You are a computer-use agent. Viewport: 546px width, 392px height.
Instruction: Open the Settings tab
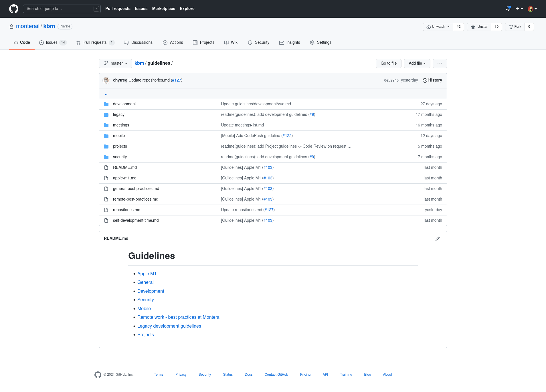click(x=321, y=42)
